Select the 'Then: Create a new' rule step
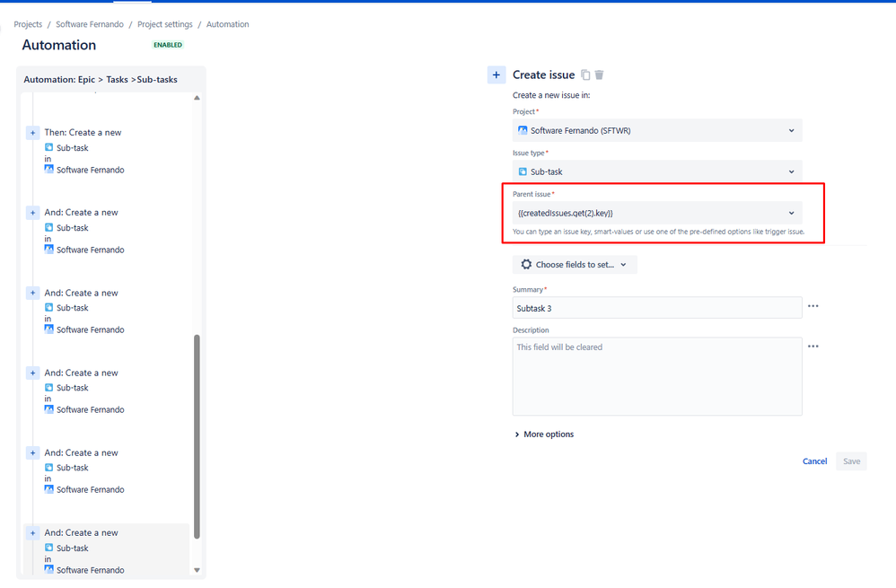 pos(83,133)
